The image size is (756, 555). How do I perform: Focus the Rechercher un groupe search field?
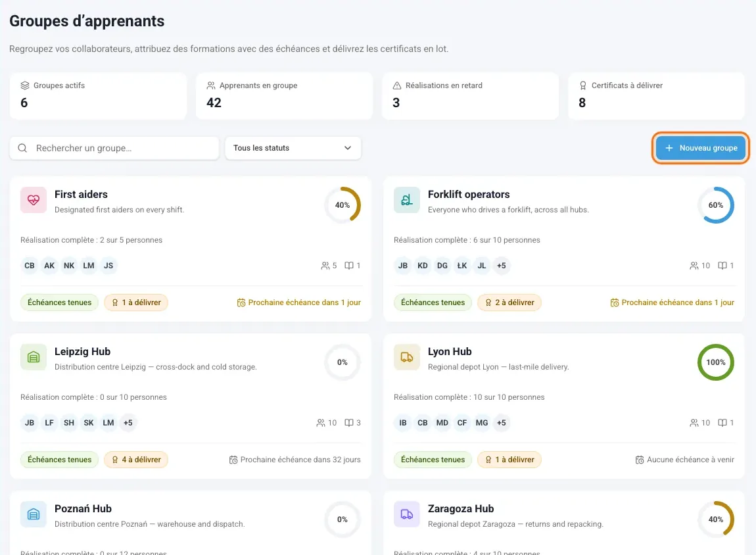[x=114, y=148]
